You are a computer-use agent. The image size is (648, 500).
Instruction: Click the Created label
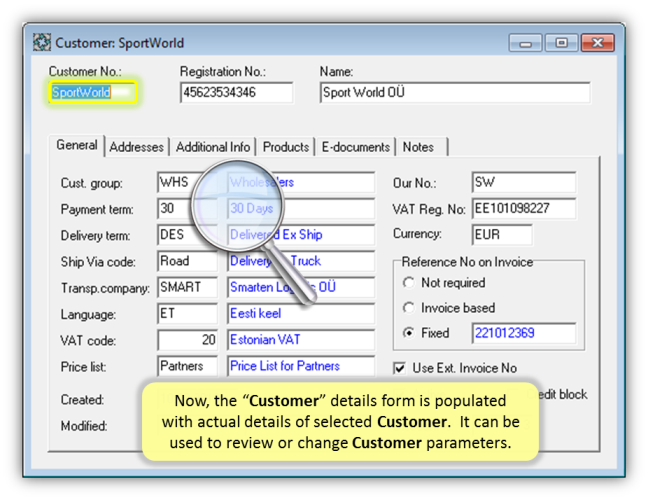click(x=82, y=400)
